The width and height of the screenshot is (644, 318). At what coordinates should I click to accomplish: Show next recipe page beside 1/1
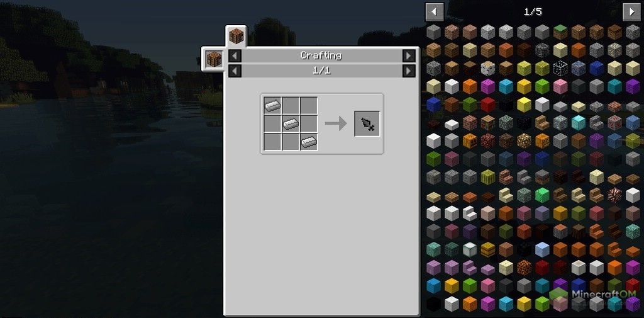point(409,71)
